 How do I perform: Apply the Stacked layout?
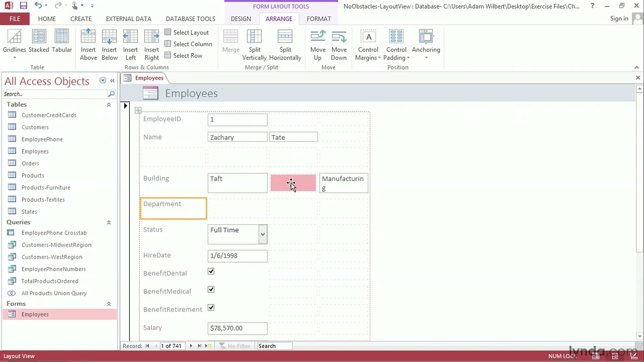click(39, 41)
